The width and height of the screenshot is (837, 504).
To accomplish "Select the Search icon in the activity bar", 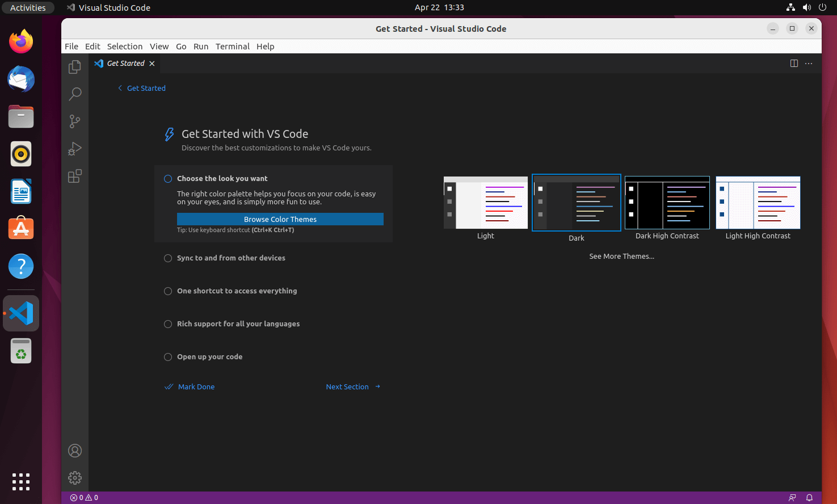I will [x=74, y=94].
